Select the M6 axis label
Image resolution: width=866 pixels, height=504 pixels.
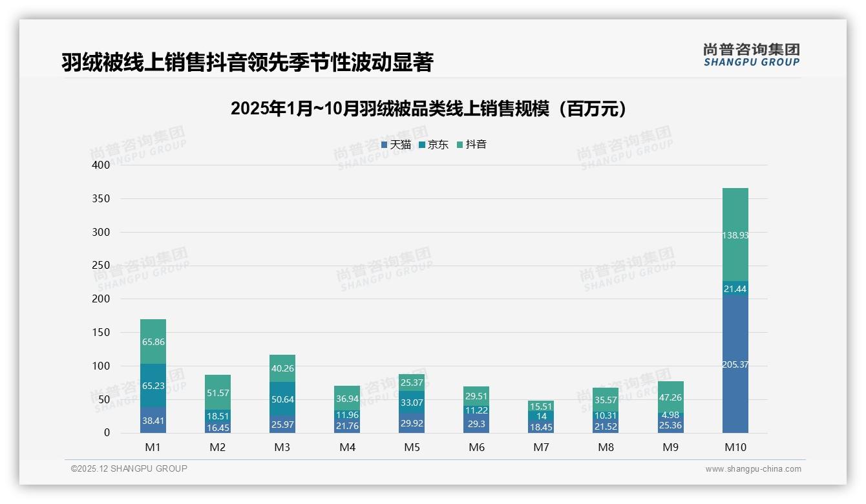click(x=476, y=446)
